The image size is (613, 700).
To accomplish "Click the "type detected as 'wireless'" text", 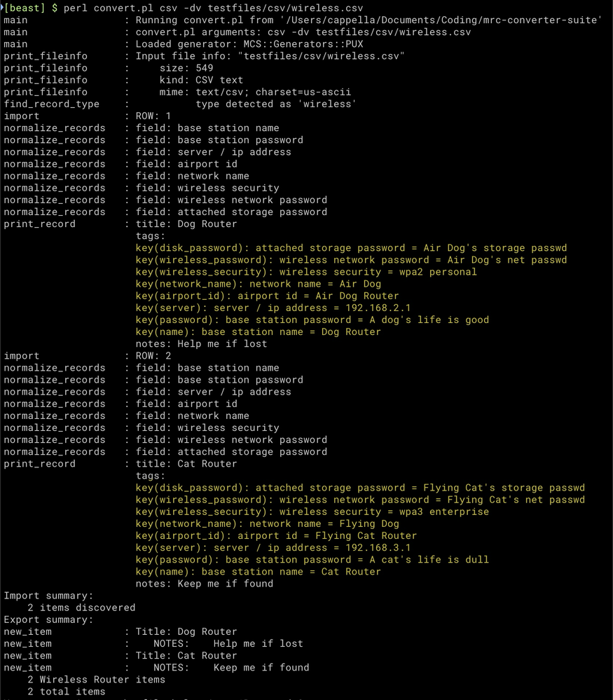I will click(x=276, y=104).
